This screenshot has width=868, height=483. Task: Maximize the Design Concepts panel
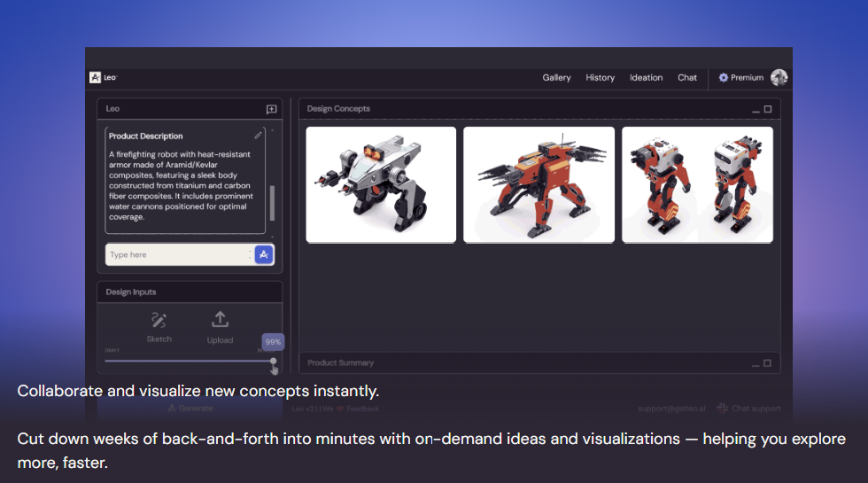(768, 109)
